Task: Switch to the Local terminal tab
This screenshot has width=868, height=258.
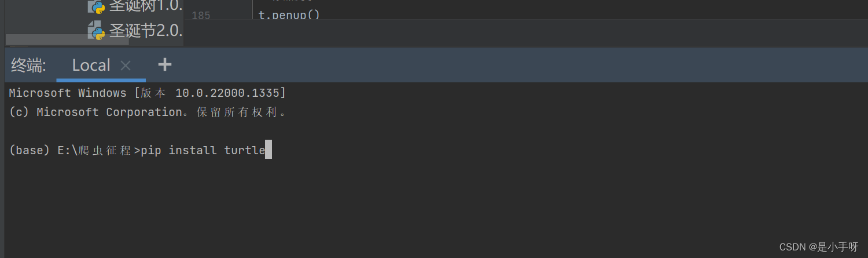Action: click(x=91, y=65)
